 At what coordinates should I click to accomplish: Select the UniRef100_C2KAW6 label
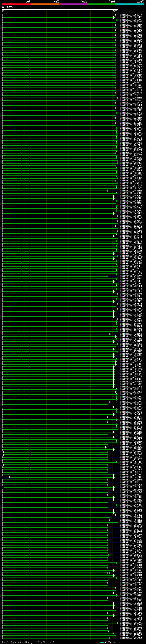click(x=131, y=198)
